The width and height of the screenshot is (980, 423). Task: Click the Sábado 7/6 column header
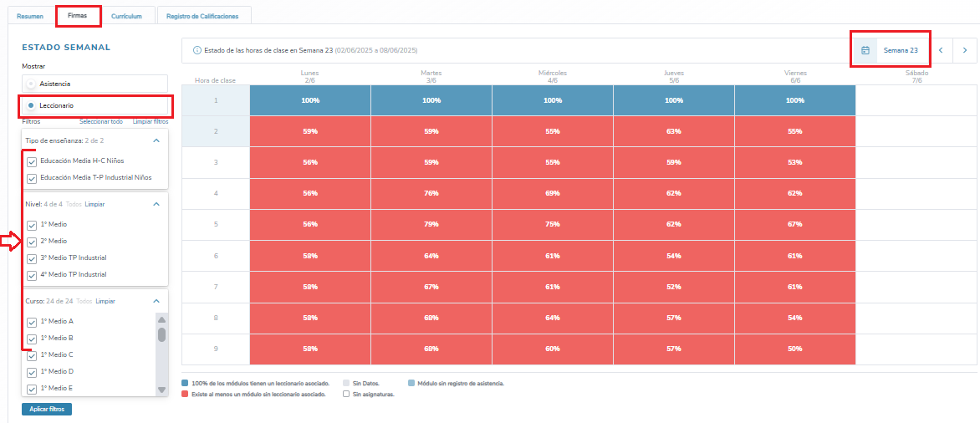pos(916,77)
